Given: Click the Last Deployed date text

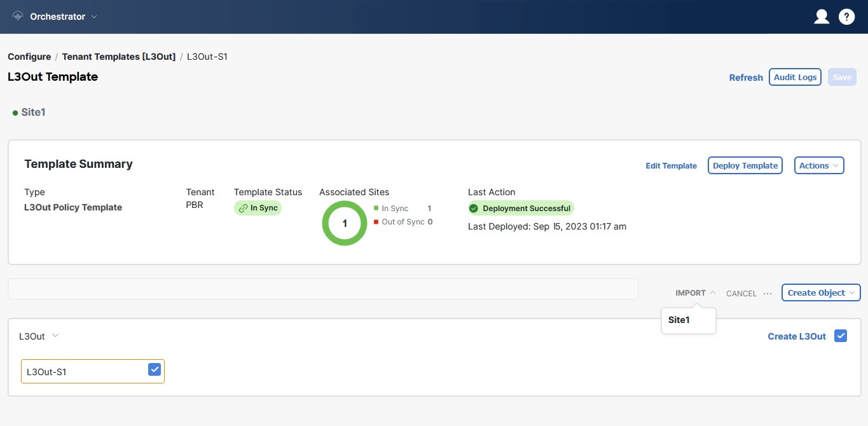Looking at the screenshot, I should tap(547, 226).
